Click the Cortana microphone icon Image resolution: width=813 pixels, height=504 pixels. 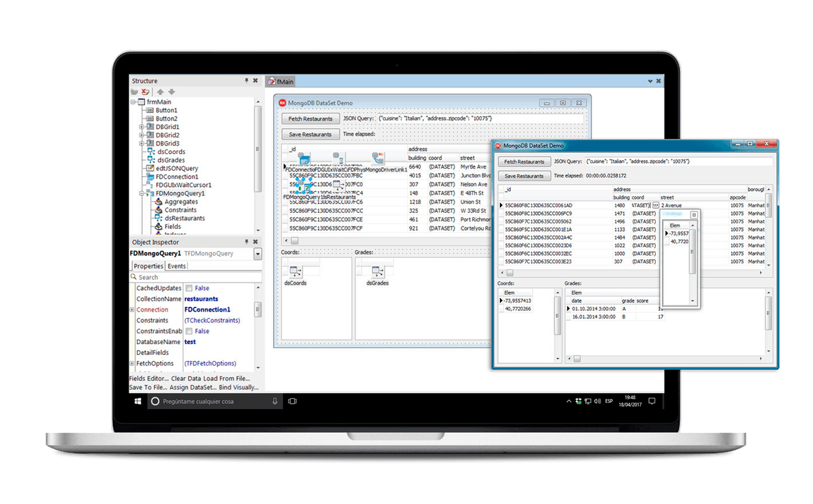coord(274,401)
